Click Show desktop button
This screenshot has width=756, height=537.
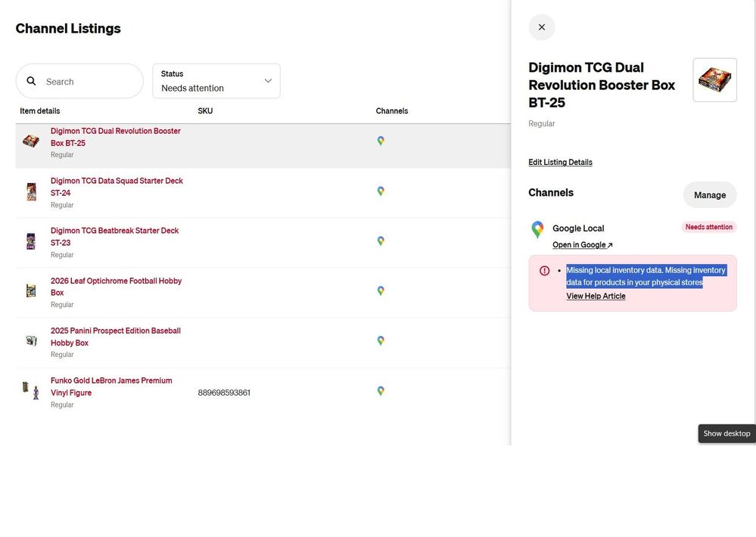pos(726,433)
